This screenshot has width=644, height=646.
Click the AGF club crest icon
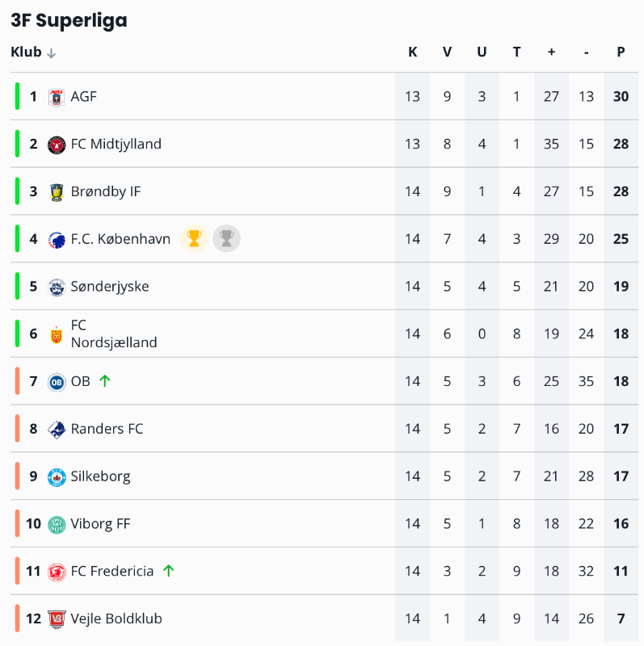click(x=56, y=97)
